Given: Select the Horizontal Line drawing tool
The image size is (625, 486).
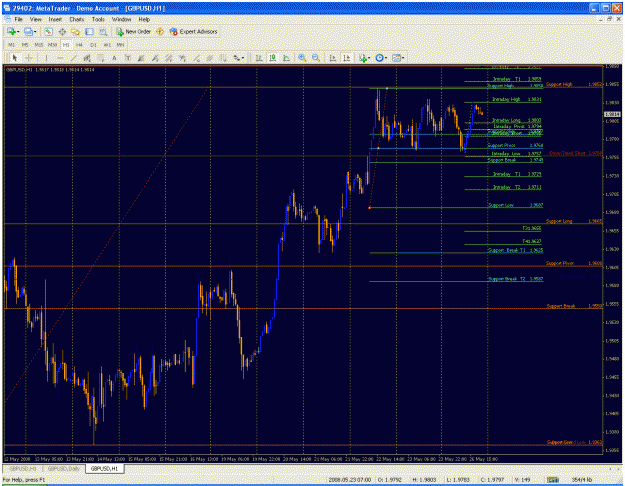Looking at the screenshot, I should (x=60, y=58).
